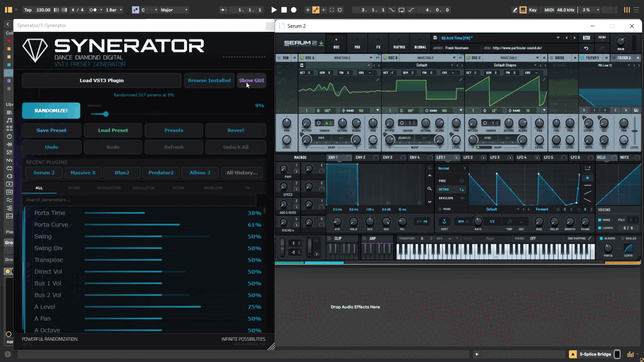Image resolution: width=644 pixels, height=362 pixels.
Task: Toggle OSC B enable switch
Action: tap(385, 58)
